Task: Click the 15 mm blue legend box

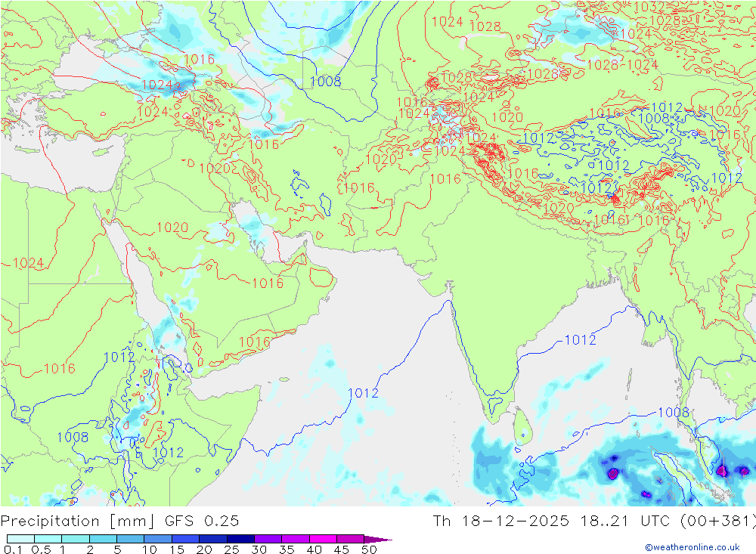Action: 185,539
